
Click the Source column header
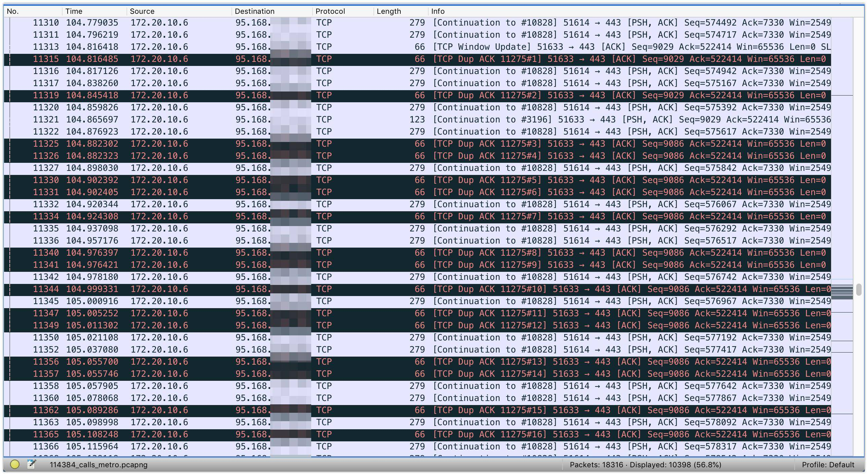point(142,11)
